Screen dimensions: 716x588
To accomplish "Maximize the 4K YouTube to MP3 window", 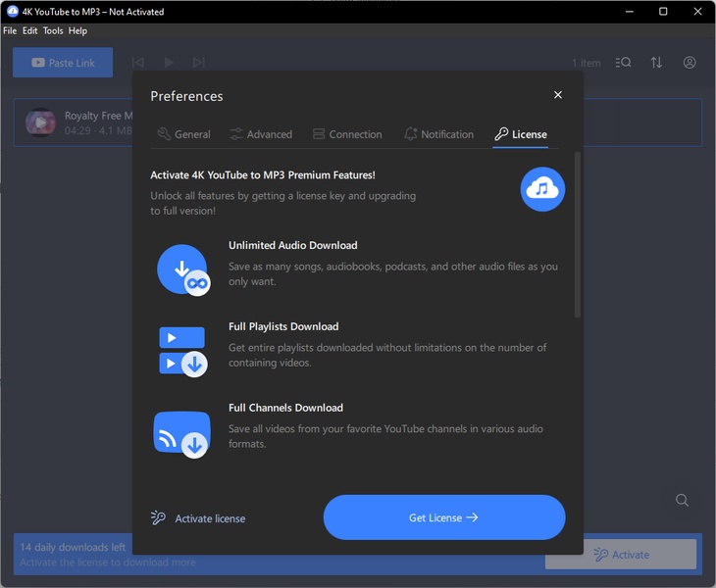I will pyautogui.click(x=663, y=12).
